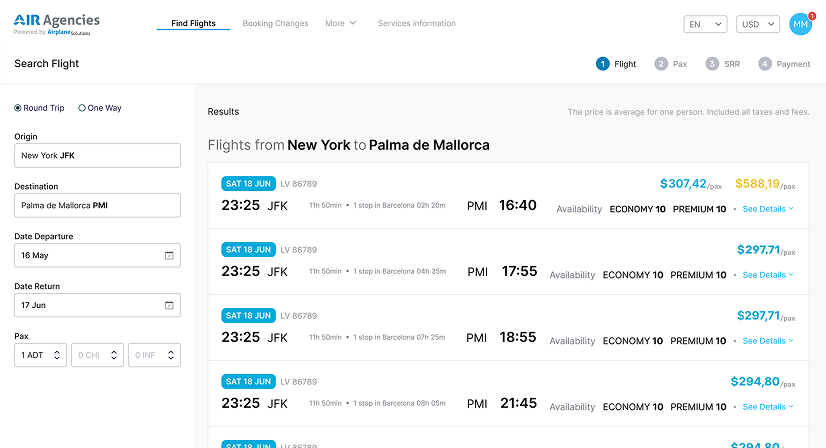Expand See Details for the 16:40 flight
This screenshot has width=826, height=448.
click(768, 209)
